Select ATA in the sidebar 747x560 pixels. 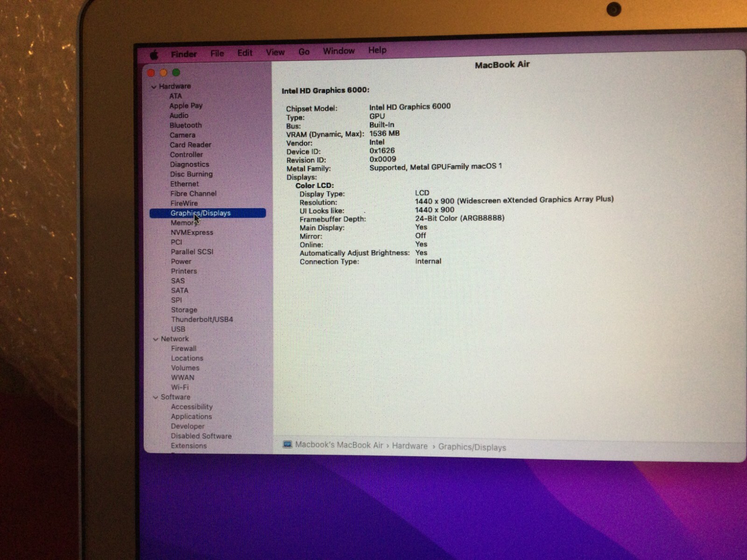tap(176, 96)
